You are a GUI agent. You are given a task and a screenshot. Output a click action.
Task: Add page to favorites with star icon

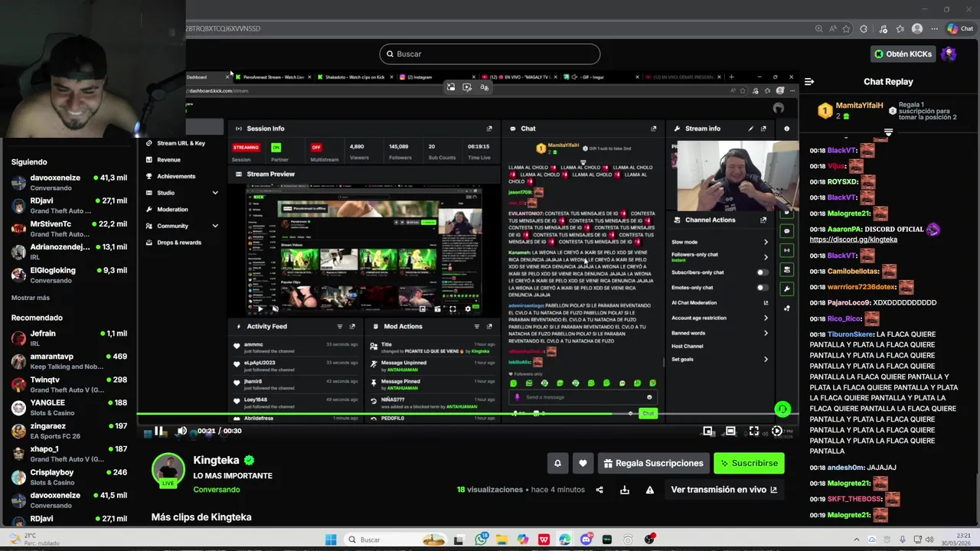point(847,29)
